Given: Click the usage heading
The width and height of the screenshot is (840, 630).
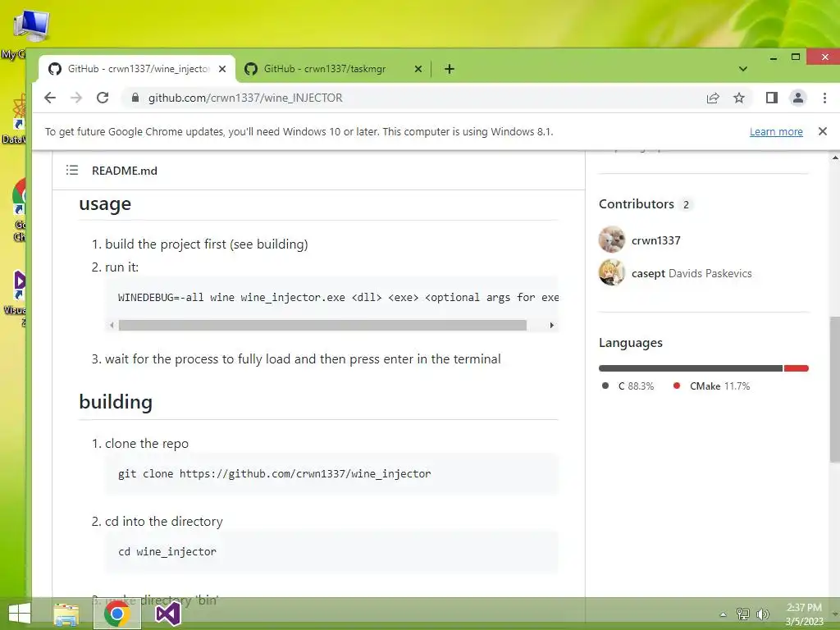Looking at the screenshot, I should 105,204.
